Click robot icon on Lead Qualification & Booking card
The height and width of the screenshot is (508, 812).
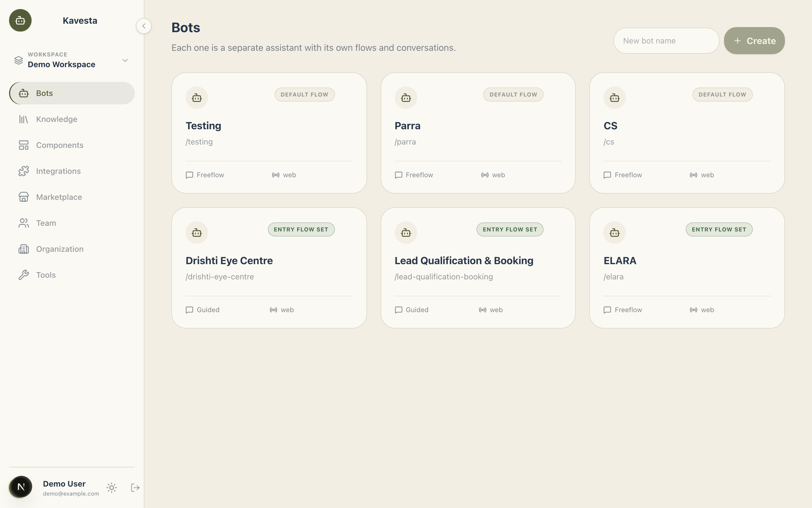(x=406, y=233)
